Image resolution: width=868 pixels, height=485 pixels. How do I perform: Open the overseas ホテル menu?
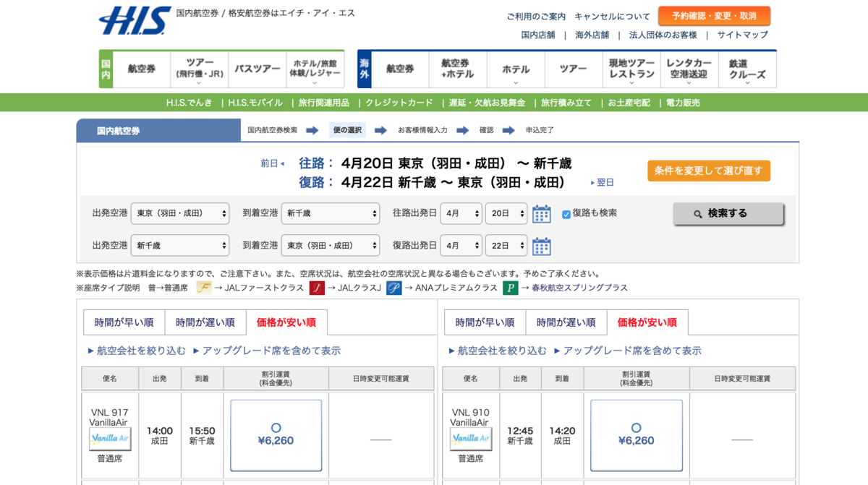coord(516,69)
